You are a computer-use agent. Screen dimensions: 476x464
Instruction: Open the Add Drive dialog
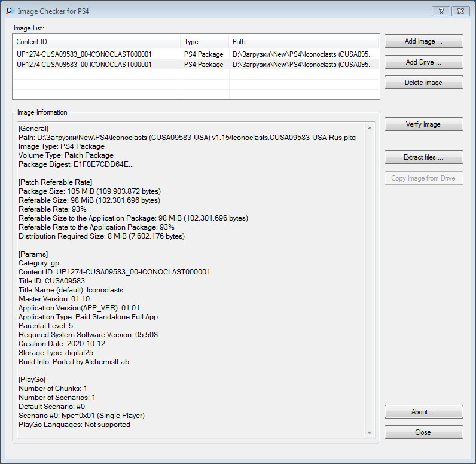coord(423,62)
